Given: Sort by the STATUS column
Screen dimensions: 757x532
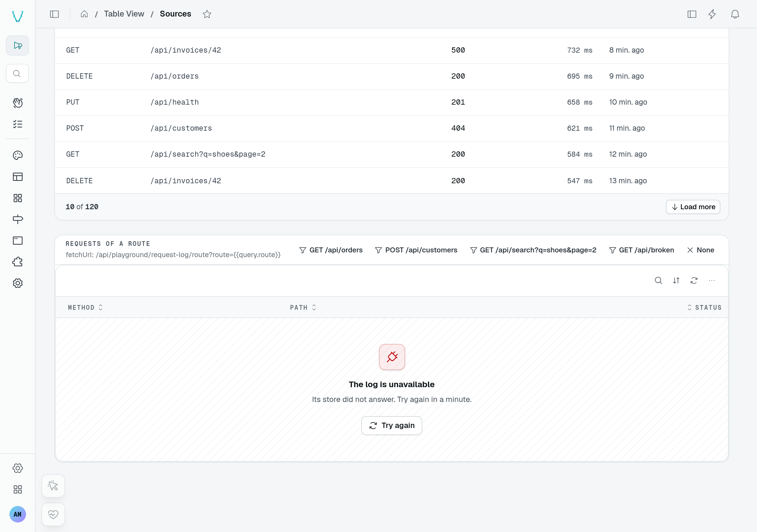Looking at the screenshot, I should (704, 308).
